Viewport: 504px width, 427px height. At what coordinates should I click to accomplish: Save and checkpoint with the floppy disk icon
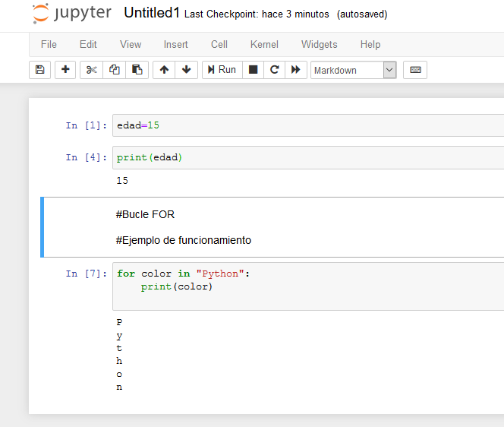40,70
